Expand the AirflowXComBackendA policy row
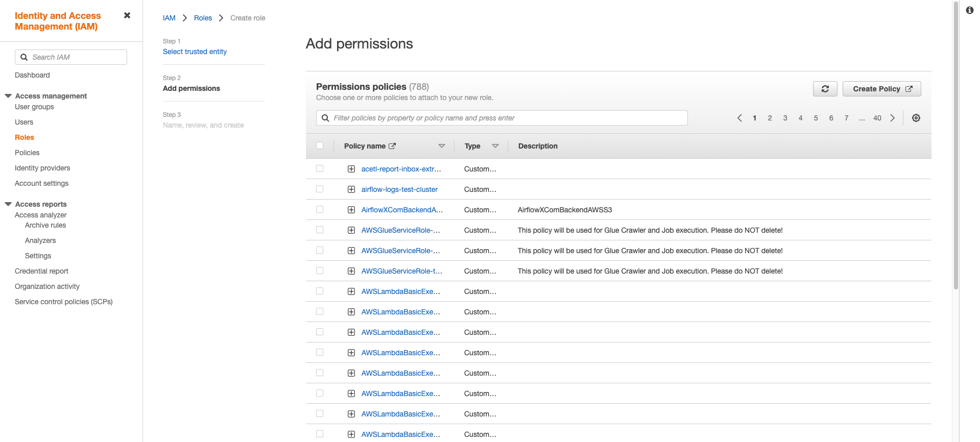Image resolution: width=980 pixels, height=442 pixels. (x=351, y=210)
